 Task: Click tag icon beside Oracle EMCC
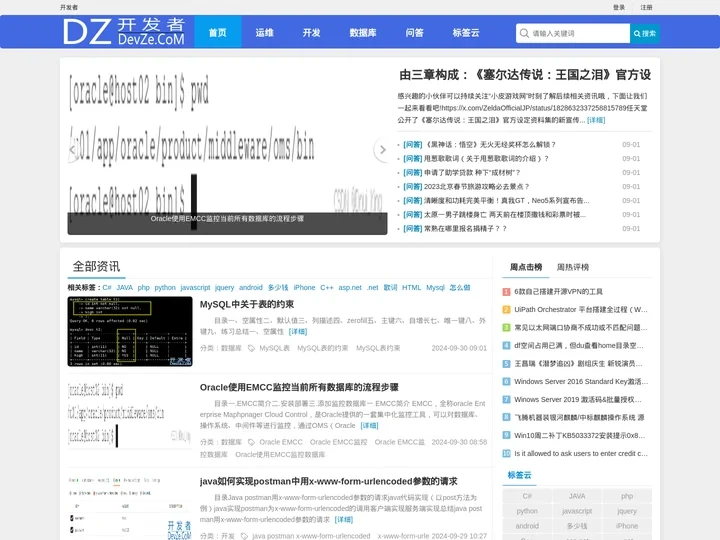251,442
